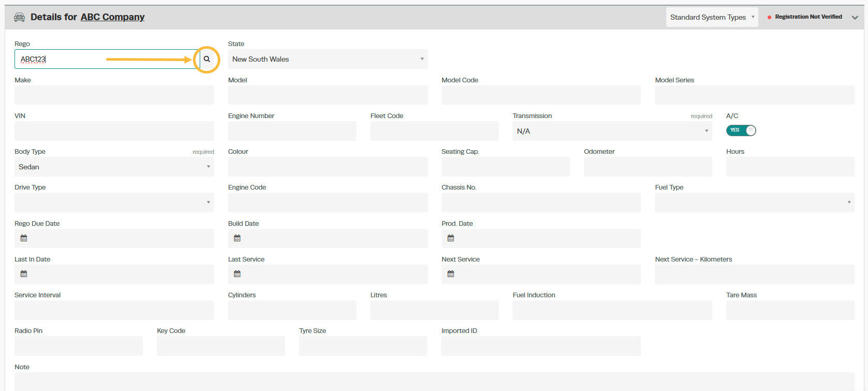Open the Prod. Date calendar icon
This screenshot has width=868, height=391.
451,238
